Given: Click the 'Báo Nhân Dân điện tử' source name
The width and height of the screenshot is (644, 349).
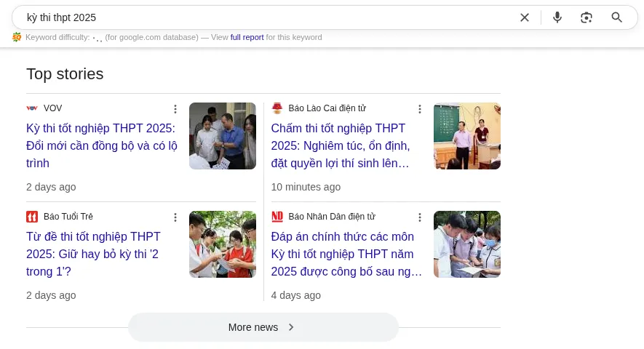Looking at the screenshot, I should click(332, 217).
